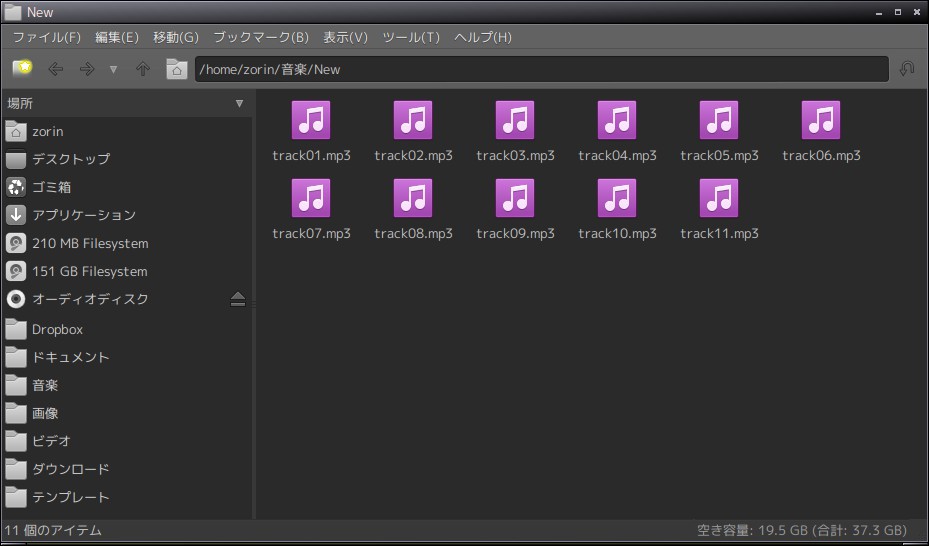Click the 11 個のアイテム status bar text

coord(53,531)
